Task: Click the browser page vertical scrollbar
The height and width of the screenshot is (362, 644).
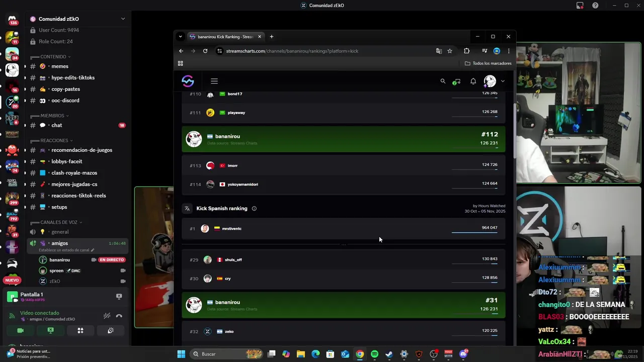Action: [x=514, y=132]
